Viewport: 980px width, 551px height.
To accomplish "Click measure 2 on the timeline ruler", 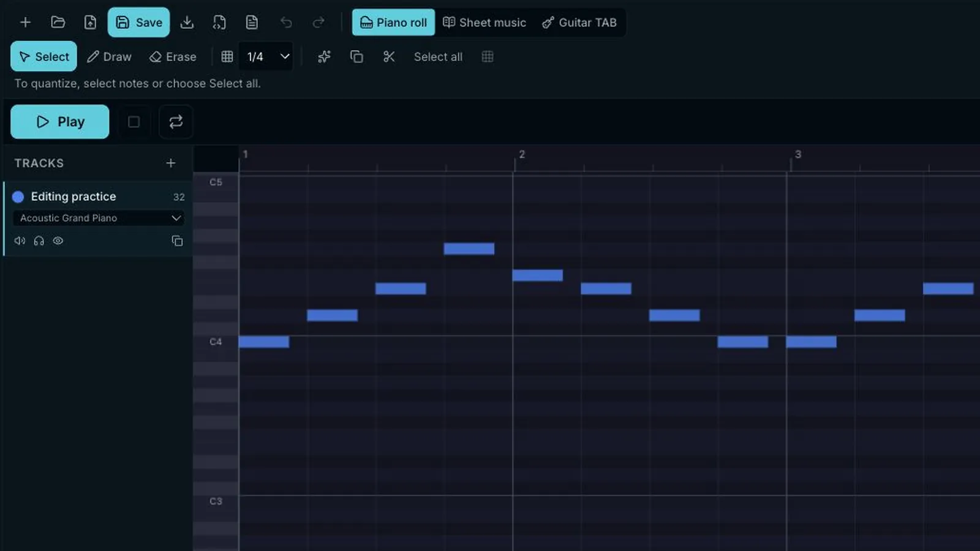I will click(522, 154).
